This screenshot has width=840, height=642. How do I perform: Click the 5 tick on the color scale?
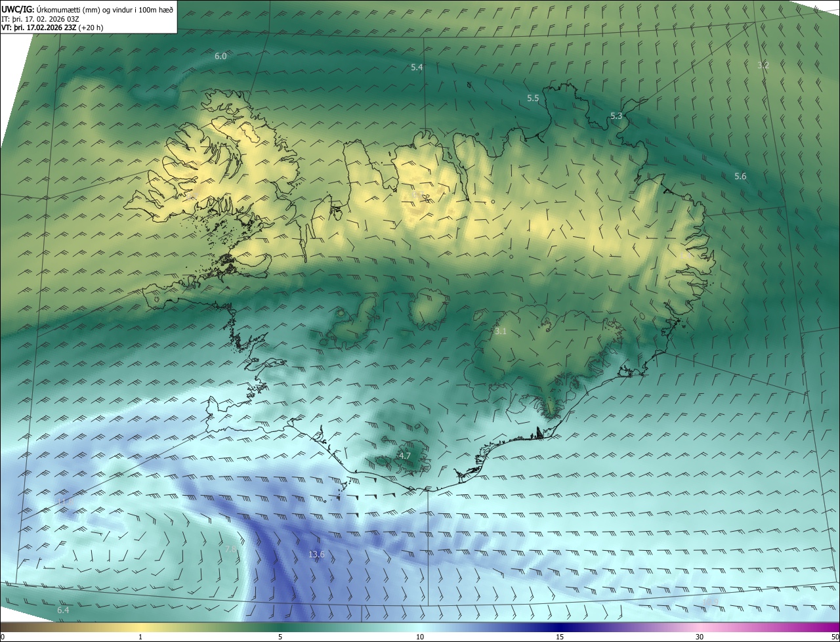coord(280,637)
